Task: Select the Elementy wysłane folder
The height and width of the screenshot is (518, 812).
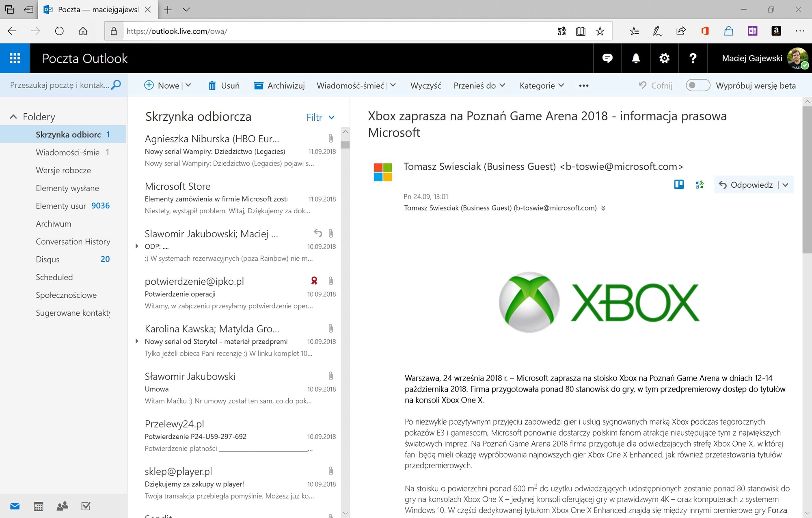Action: coord(63,188)
